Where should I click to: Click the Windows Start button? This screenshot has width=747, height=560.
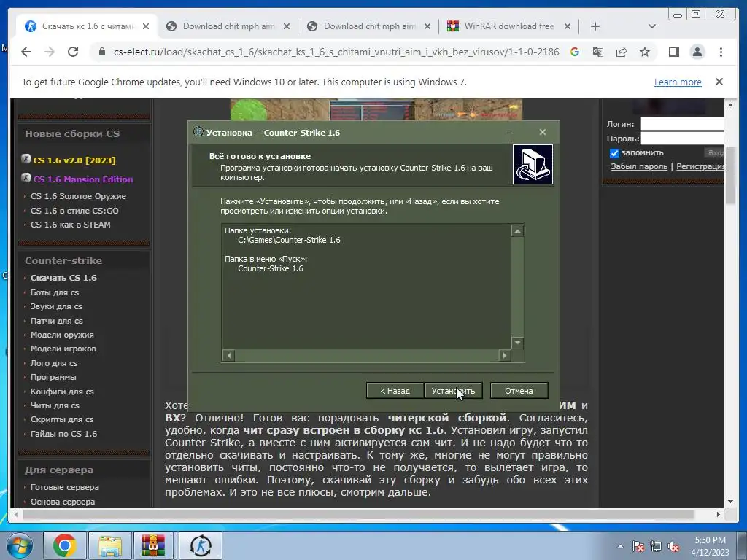tap(19, 545)
